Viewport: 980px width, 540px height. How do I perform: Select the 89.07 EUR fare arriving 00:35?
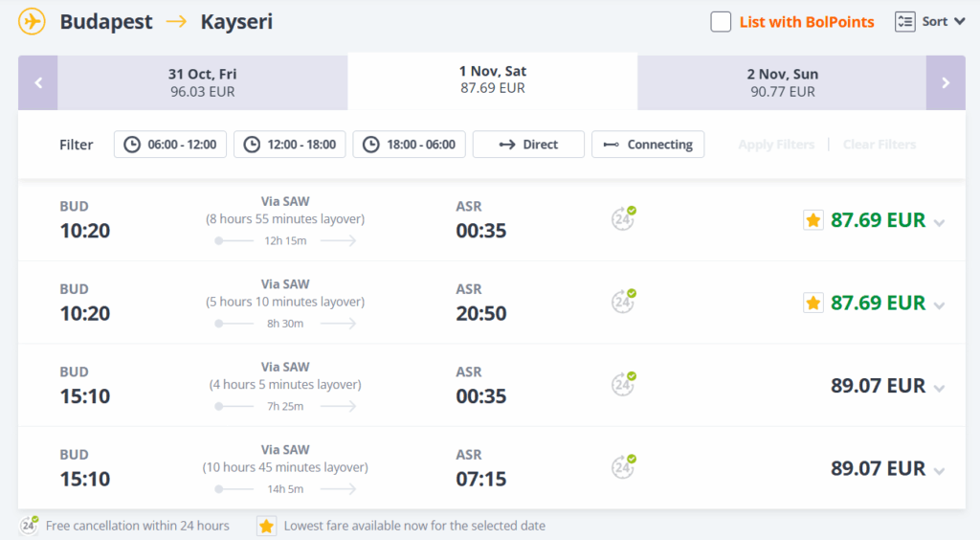[878, 386]
